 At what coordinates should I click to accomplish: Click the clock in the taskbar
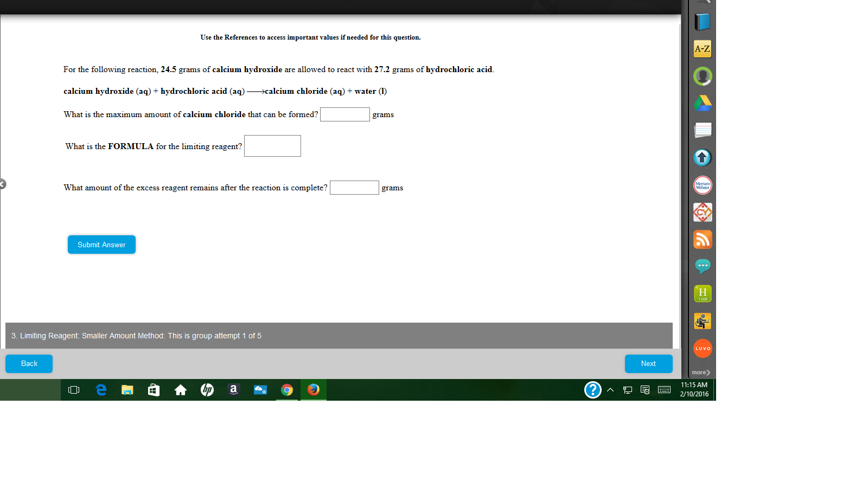(694, 389)
